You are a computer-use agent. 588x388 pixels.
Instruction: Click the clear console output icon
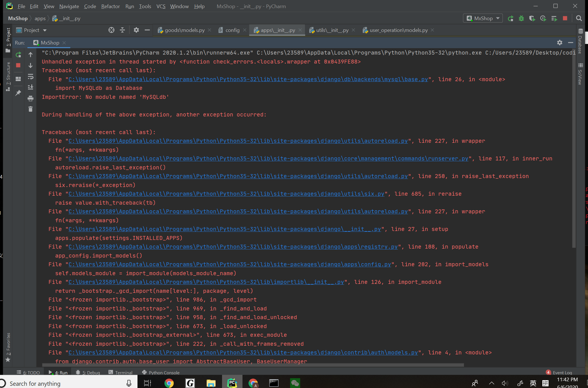coord(31,109)
